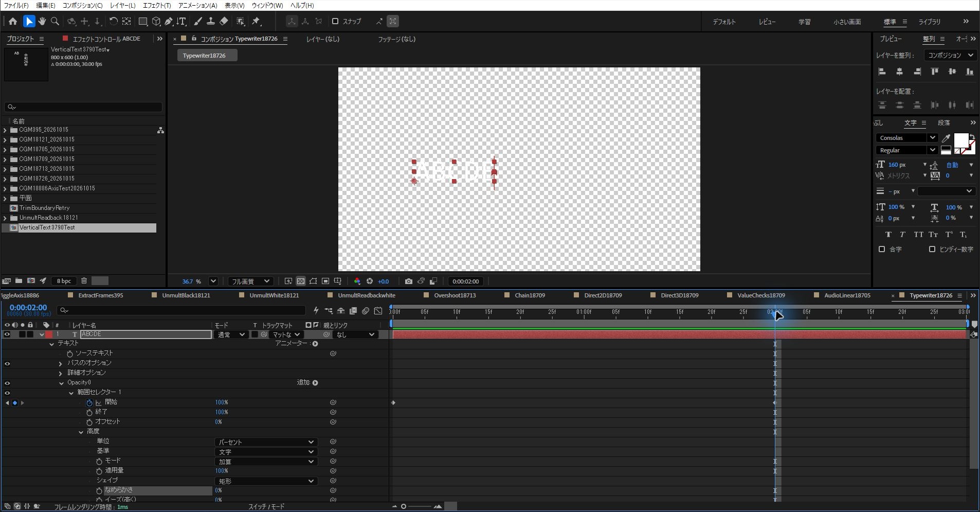
Task: Click the Project panel search field
Action: [83, 107]
